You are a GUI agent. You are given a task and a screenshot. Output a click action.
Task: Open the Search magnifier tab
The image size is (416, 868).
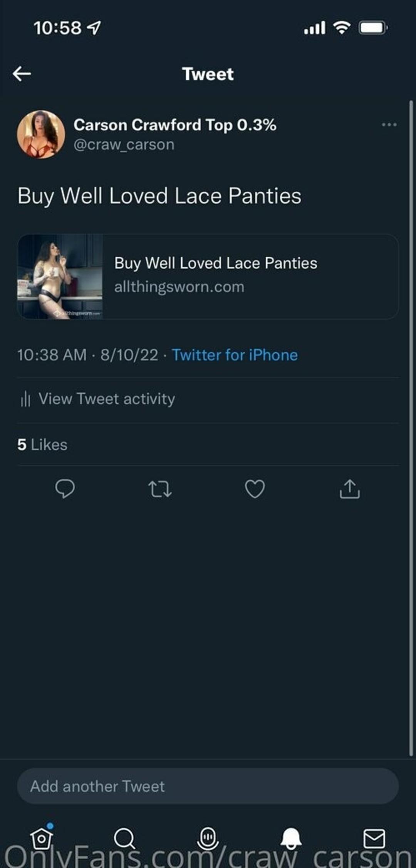coord(124,838)
